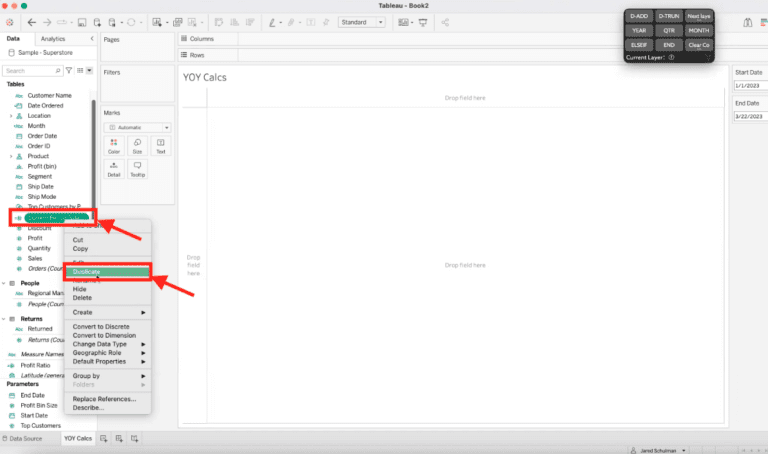This screenshot has width=768, height=454.
Task: Open the Standard fit dropdown
Action: click(361, 23)
